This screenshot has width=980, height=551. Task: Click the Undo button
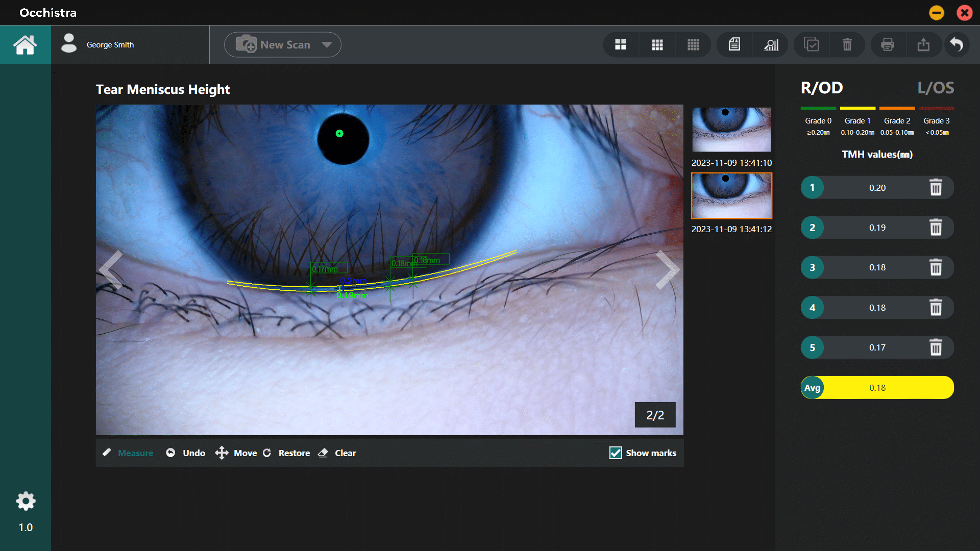[x=186, y=453]
